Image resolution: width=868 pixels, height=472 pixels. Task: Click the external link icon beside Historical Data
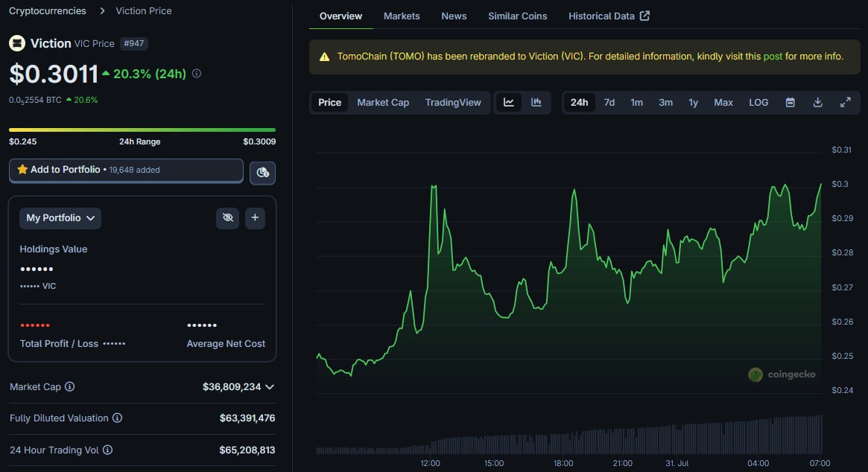tap(644, 16)
